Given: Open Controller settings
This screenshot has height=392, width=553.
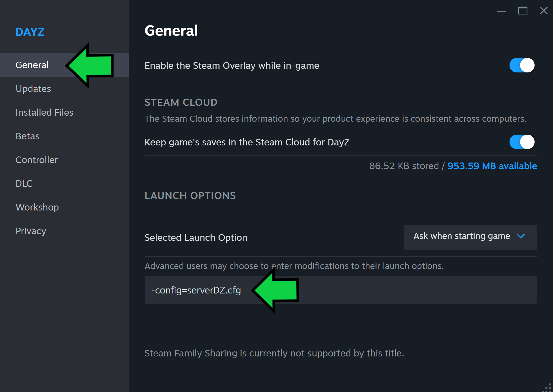Looking at the screenshot, I should 37,160.
